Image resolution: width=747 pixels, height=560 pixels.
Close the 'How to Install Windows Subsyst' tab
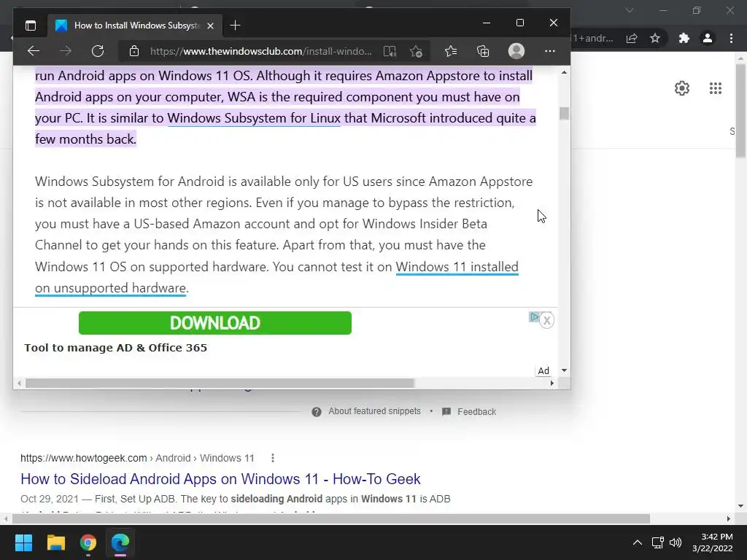(210, 26)
